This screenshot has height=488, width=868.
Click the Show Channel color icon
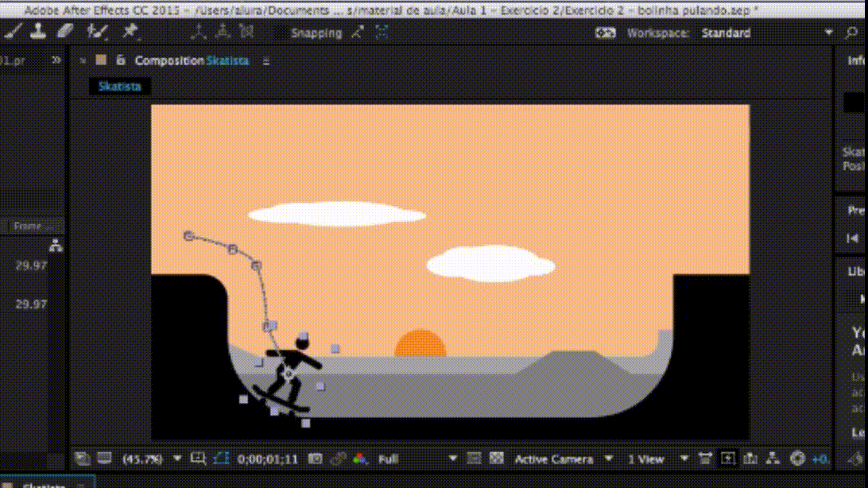coord(360,459)
